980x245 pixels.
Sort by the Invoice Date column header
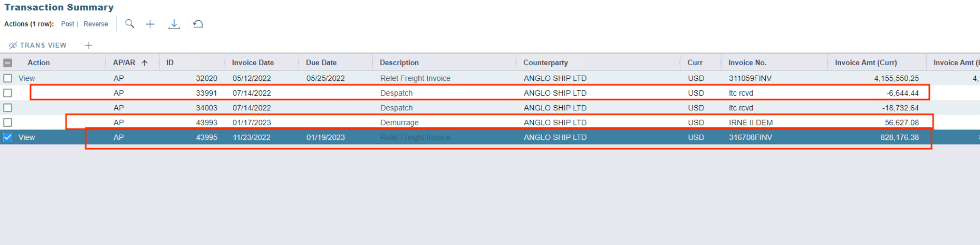[x=253, y=63]
